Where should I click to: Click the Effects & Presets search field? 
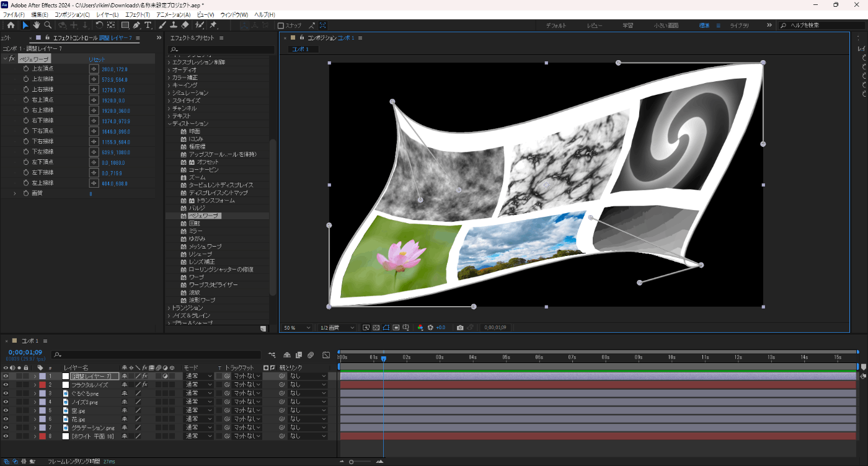pyautogui.click(x=221, y=50)
